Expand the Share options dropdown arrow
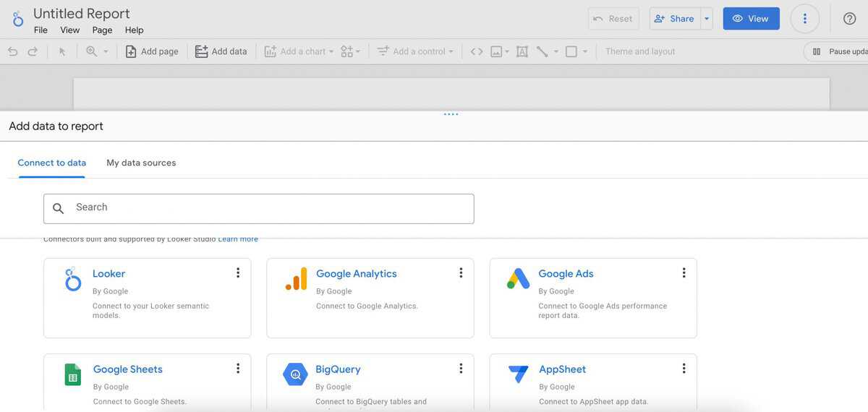This screenshot has height=412, width=868. (707, 19)
